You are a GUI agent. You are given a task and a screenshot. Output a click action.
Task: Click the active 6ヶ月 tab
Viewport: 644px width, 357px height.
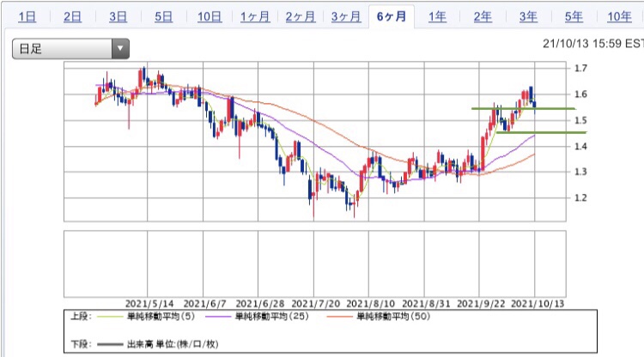[392, 16]
